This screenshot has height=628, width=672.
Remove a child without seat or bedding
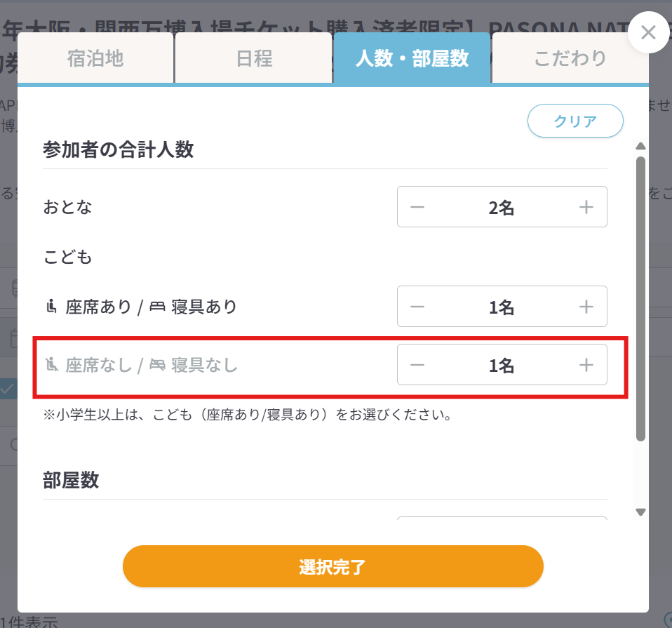(x=417, y=365)
